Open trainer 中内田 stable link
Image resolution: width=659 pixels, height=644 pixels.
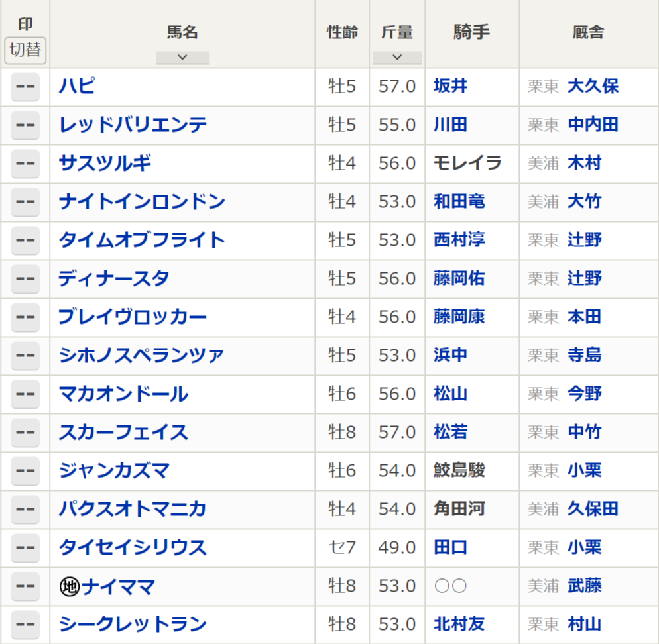coord(593,125)
